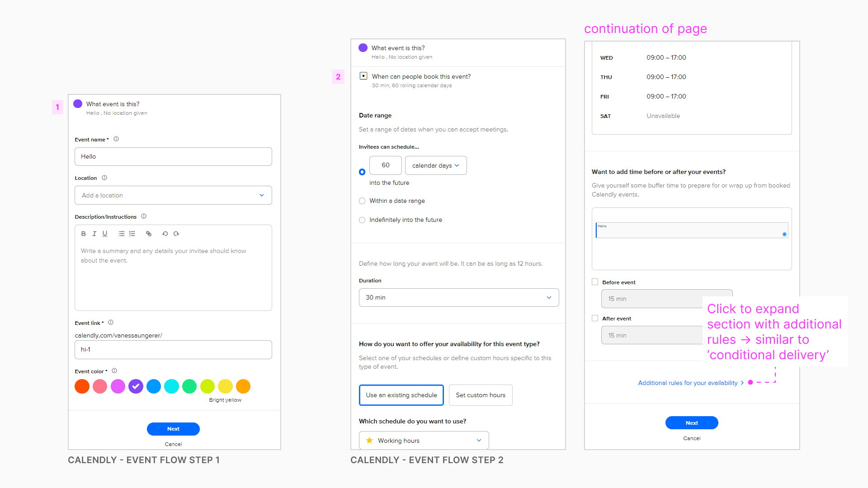Open the Working hours schedule dropdown

(x=424, y=440)
